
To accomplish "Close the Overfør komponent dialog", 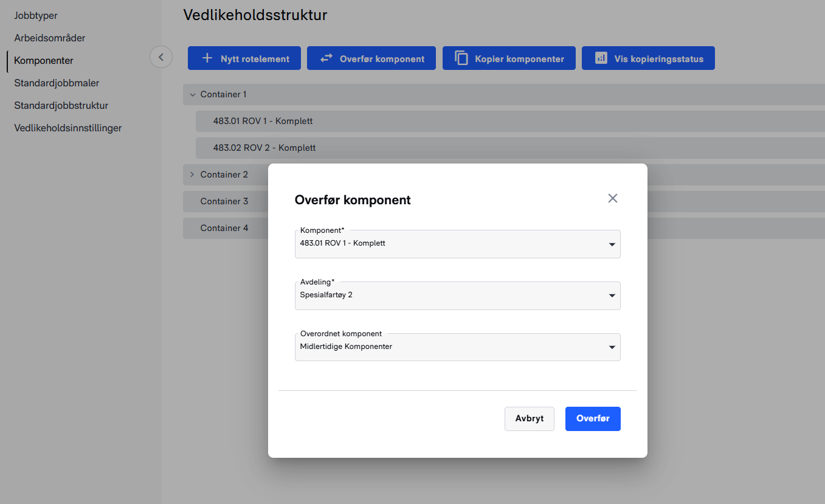I will pos(612,198).
